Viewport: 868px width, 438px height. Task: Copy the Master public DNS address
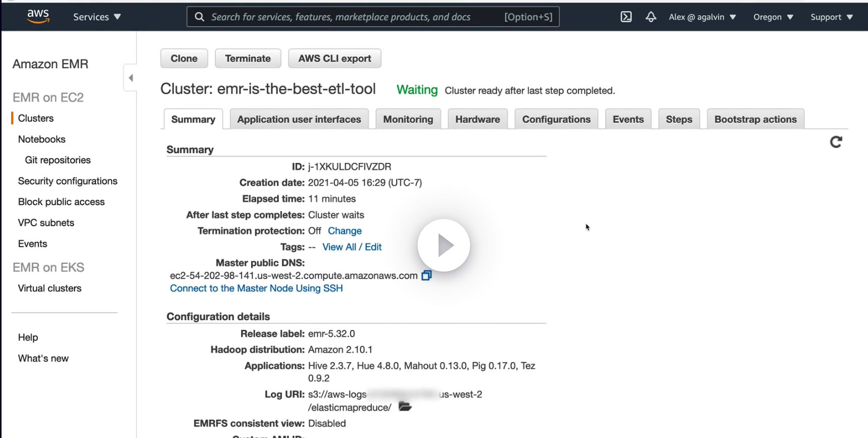[426, 276]
